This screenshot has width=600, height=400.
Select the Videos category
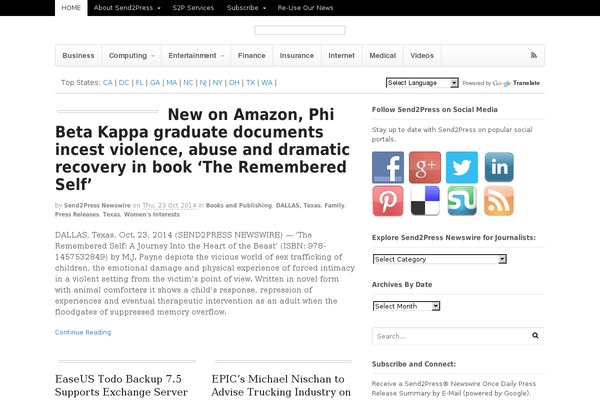[422, 56]
